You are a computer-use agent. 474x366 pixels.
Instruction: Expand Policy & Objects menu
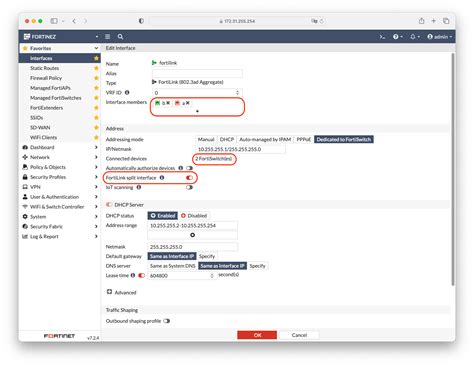[x=60, y=167]
